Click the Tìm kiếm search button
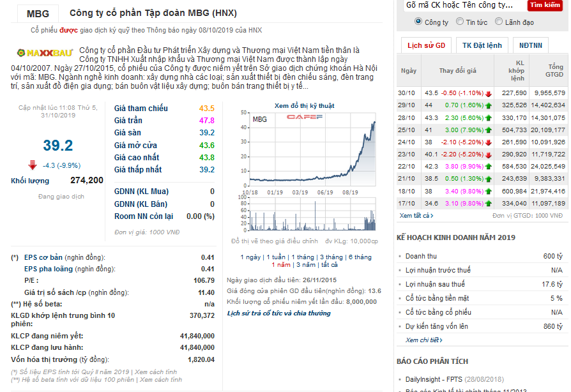 [x=545, y=5]
